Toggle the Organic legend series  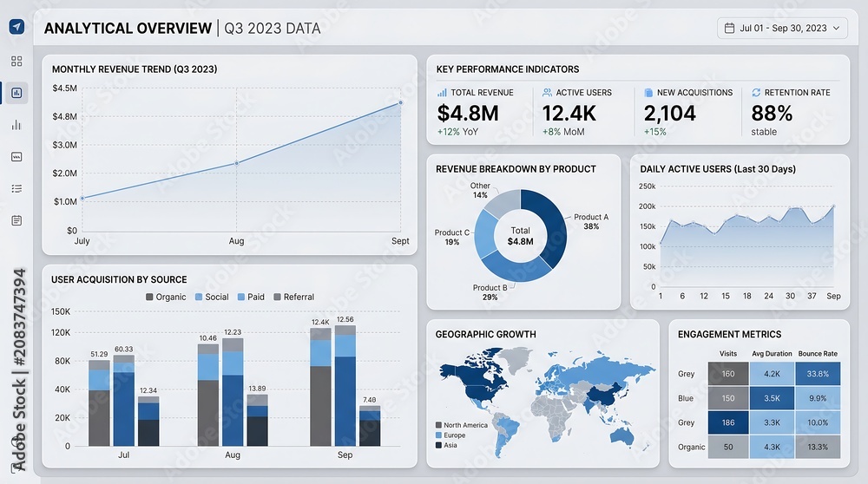coord(166,297)
